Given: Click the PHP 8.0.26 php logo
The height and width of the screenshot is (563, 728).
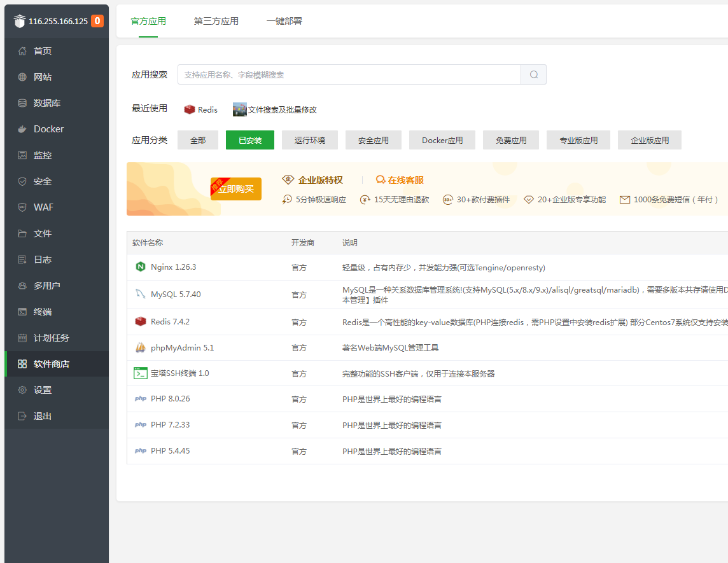Looking at the screenshot, I should 140,399.
